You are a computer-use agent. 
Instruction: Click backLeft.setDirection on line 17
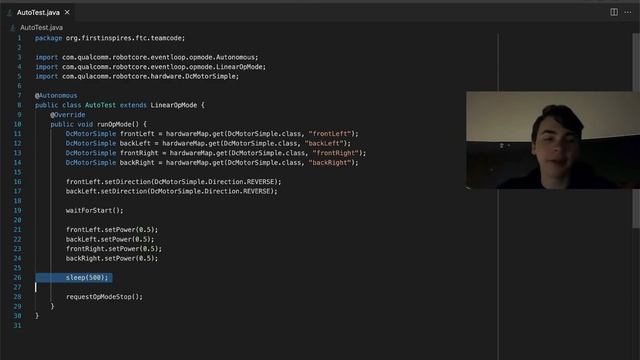[x=107, y=191]
